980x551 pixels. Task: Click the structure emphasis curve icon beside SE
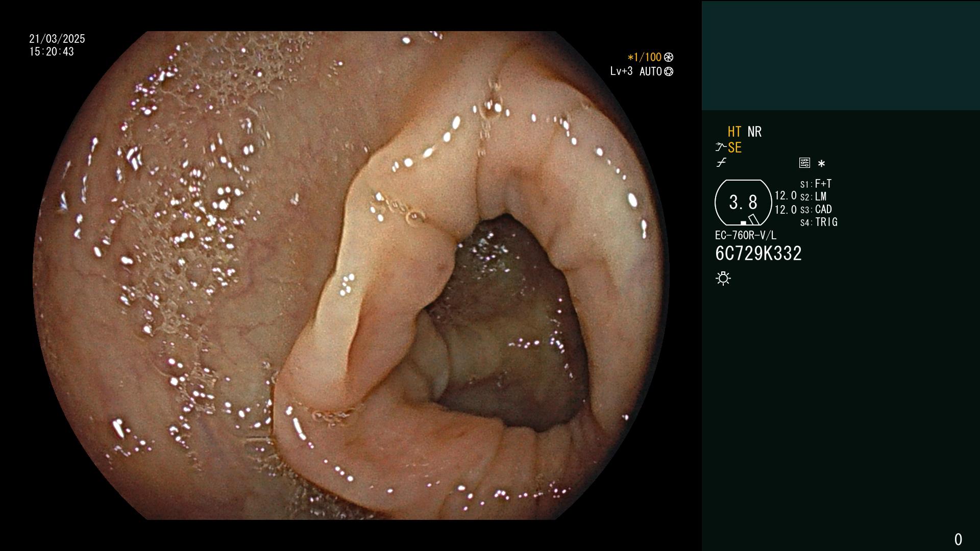pyautogui.click(x=721, y=147)
